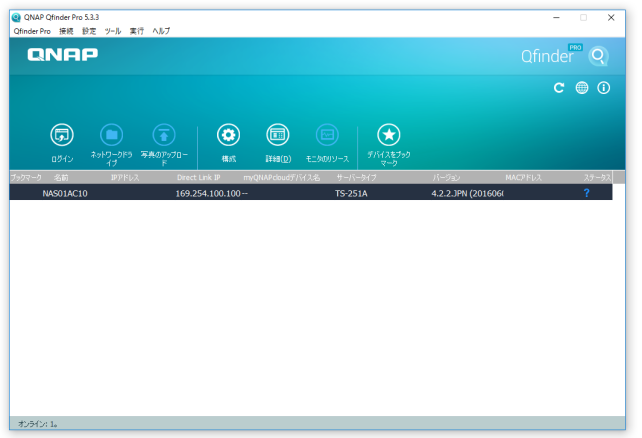This screenshot has width=642, height=438.
Task: Select the NAS01AC10 device name
Action: coord(65,193)
